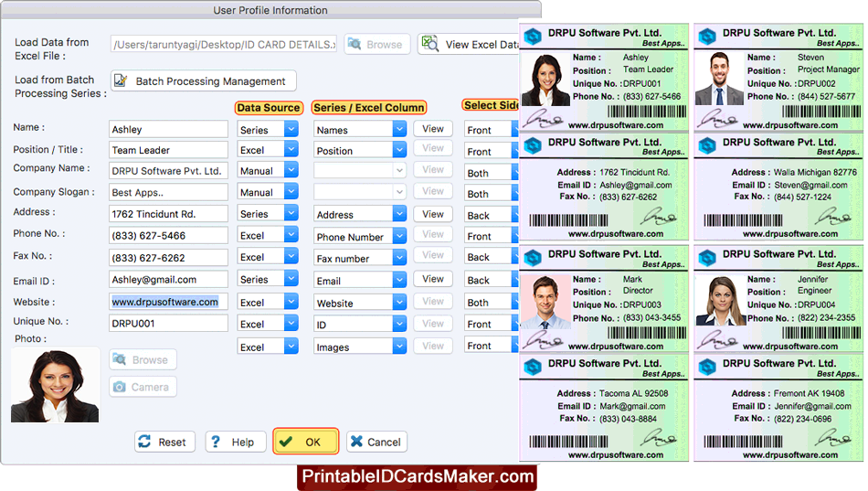The image size is (868, 491).
Task: Click the Cancel button
Action: point(377,442)
